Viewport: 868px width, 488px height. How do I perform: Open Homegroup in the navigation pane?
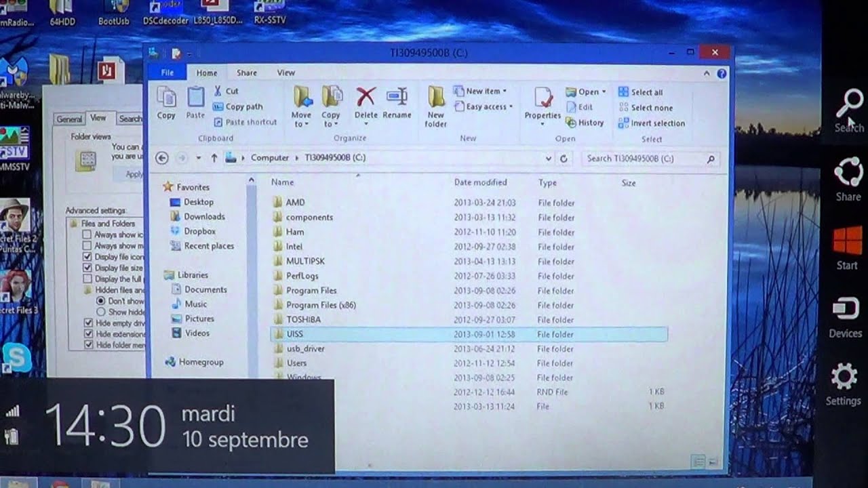coord(201,362)
